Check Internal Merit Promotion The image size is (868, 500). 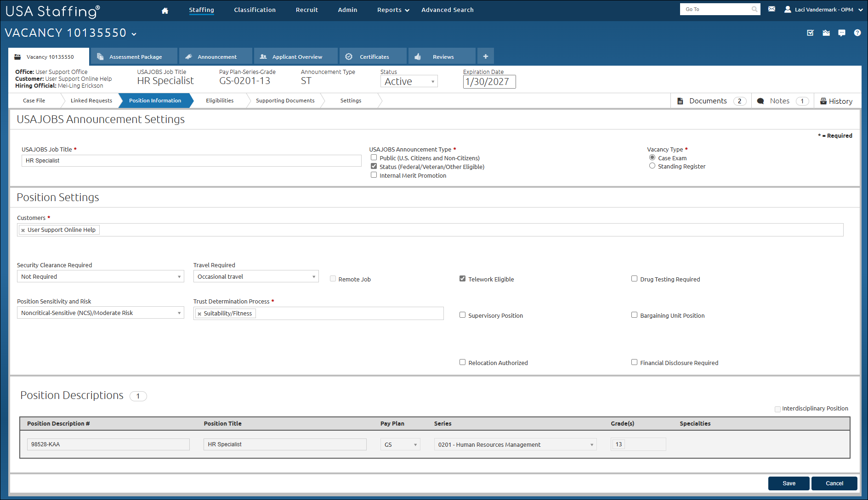374,175
